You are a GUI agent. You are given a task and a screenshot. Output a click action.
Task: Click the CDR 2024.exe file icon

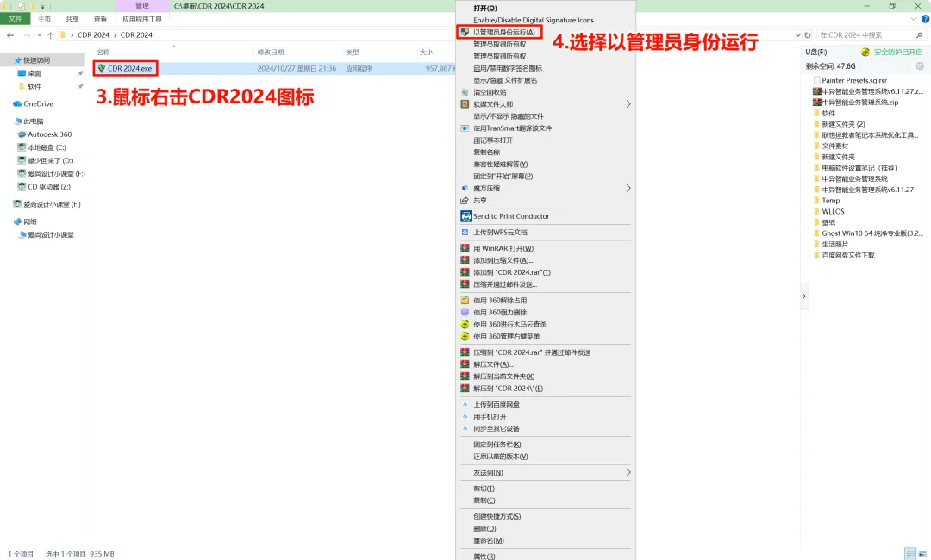point(102,68)
